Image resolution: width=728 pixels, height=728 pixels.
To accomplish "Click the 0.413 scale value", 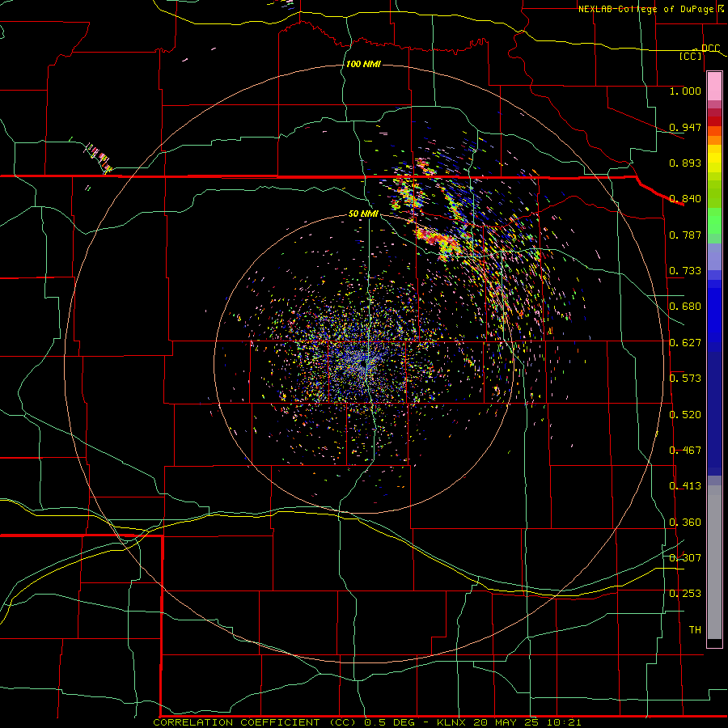I will click(685, 486).
